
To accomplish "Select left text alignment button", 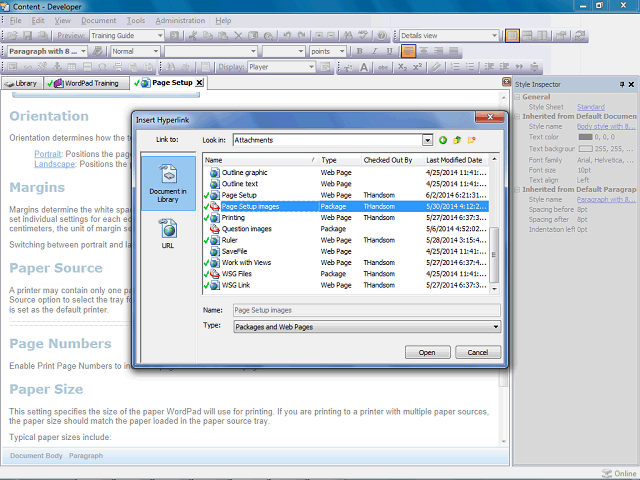I will coord(408,51).
